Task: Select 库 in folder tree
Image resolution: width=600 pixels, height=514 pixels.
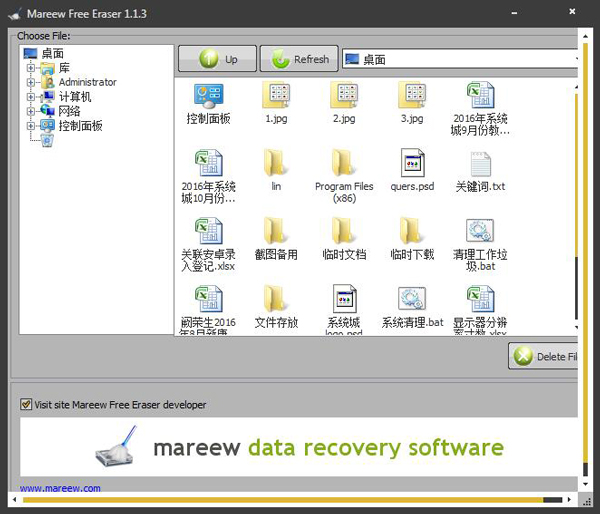Action: [55, 68]
